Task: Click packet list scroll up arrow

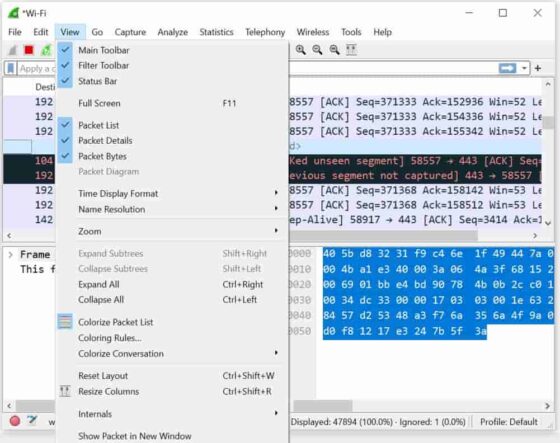Action: (548, 84)
